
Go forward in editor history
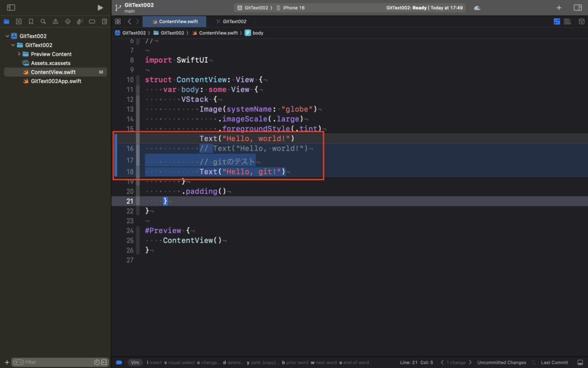tap(138, 21)
